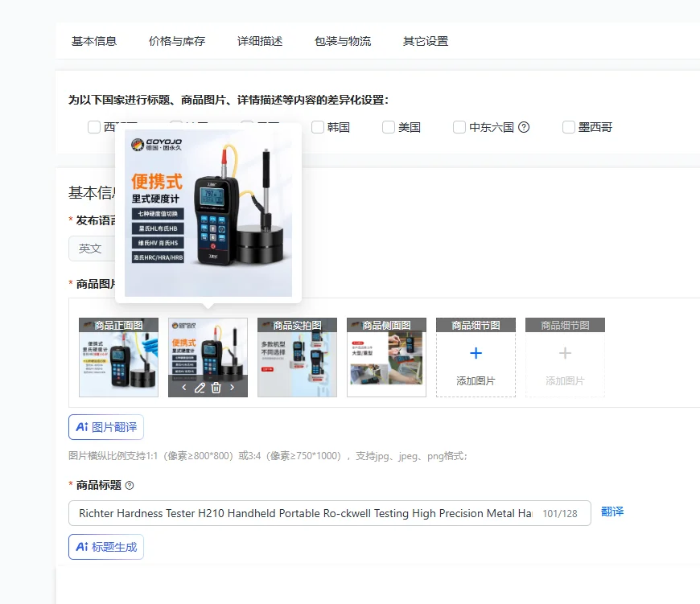Click the disabled plus in last 商品细节图 slot

click(x=565, y=353)
